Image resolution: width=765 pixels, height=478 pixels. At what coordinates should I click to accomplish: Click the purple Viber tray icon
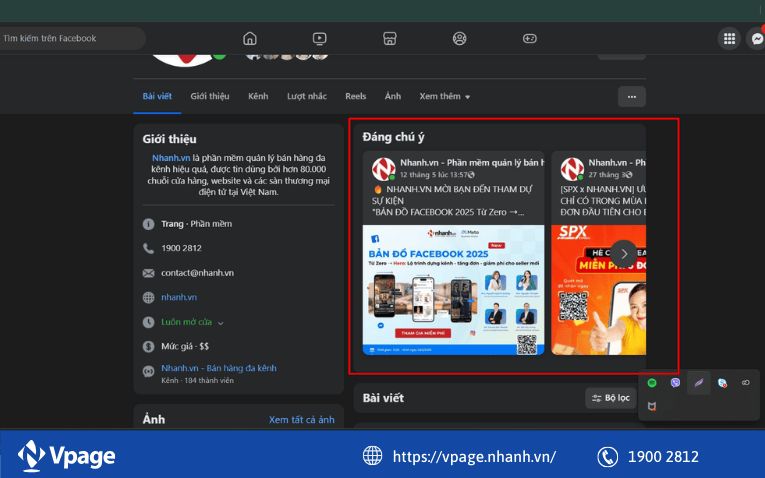675,383
